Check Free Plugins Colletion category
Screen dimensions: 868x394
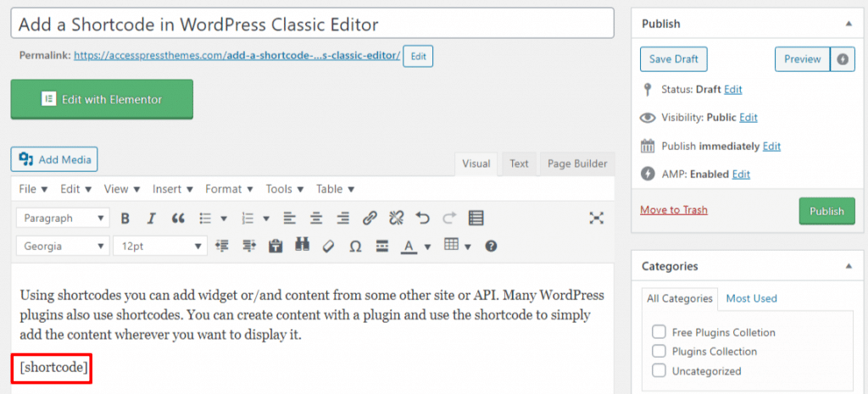point(659,332)
